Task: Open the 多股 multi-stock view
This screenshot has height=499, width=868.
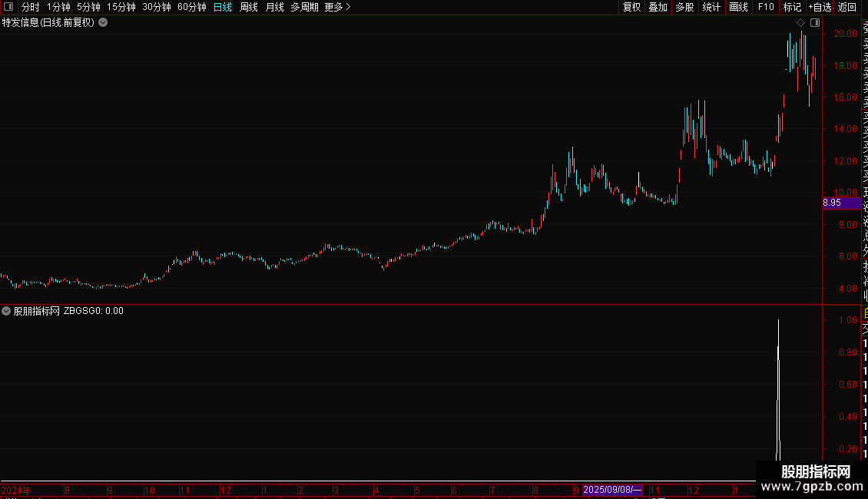Action: pos(684,7)
